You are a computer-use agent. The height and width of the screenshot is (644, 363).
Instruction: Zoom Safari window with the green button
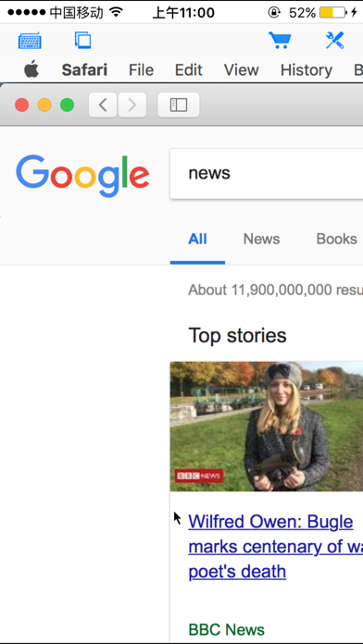pyautogui.click(x=67, y=105)
